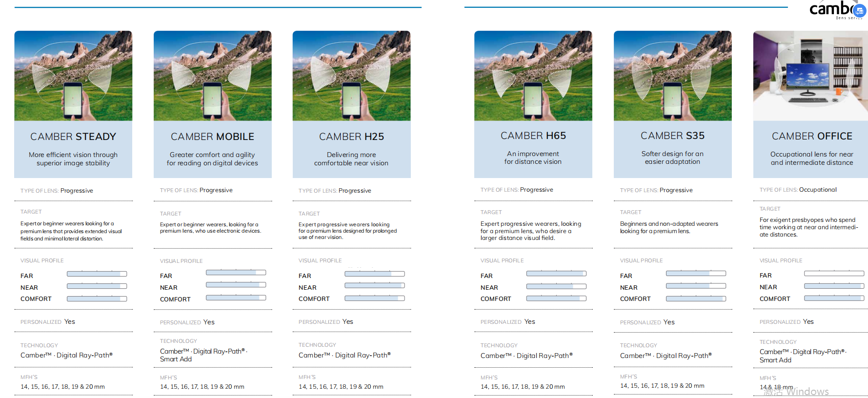Click Camber Steady 'TYPE OF LENS: Progressive'
Screen dimensions: 868x398
coord(57,191)
